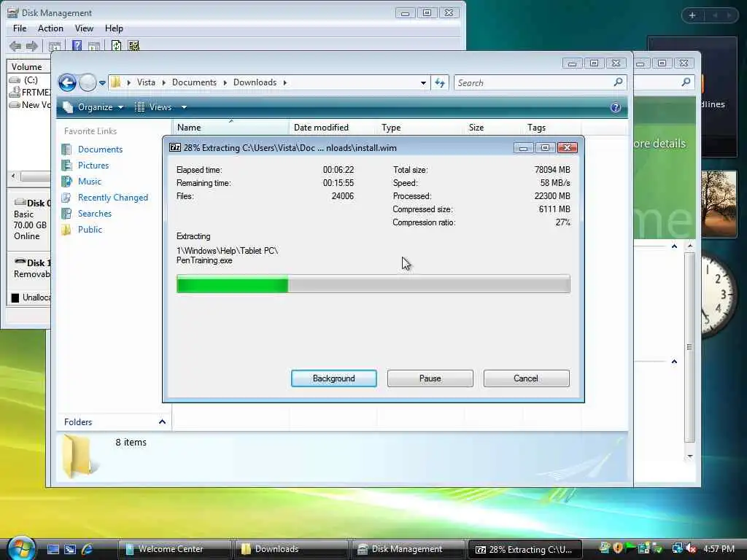
Task: Click Disk Management forward arrow icon
Action: point(31,46)
